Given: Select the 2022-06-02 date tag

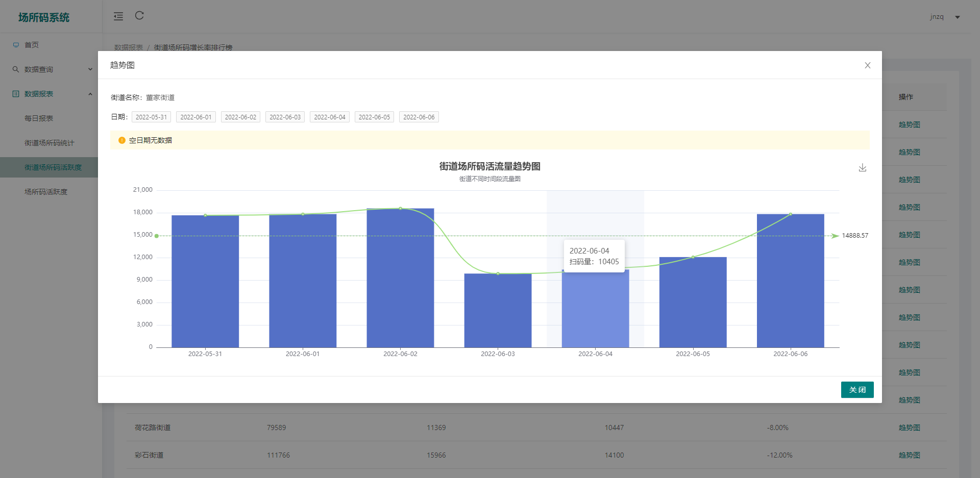Looking at the screenshot, I should tap(240, 117).
